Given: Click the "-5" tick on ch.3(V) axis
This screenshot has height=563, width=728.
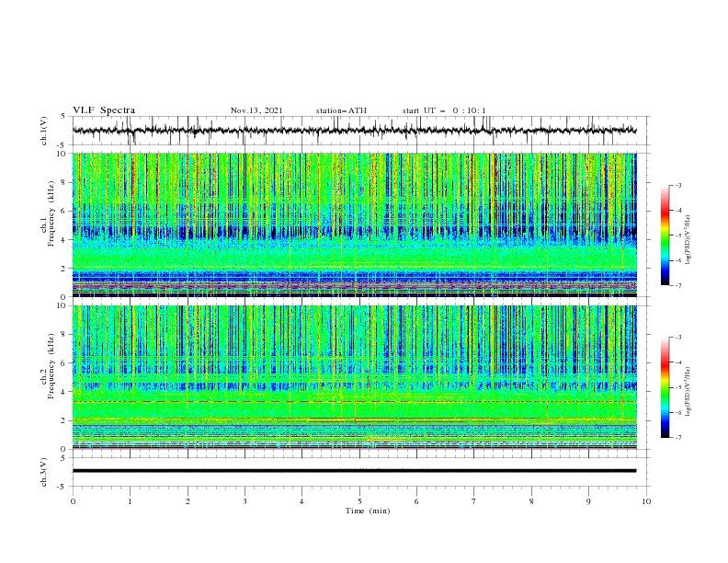Looking at the screenshot, I should click(63, 487).
